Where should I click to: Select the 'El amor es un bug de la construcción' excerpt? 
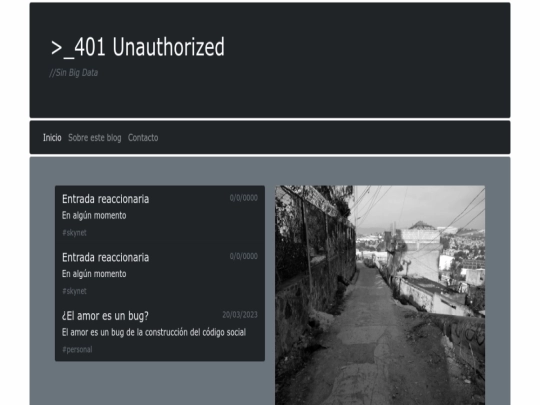(x=154, y=333)
